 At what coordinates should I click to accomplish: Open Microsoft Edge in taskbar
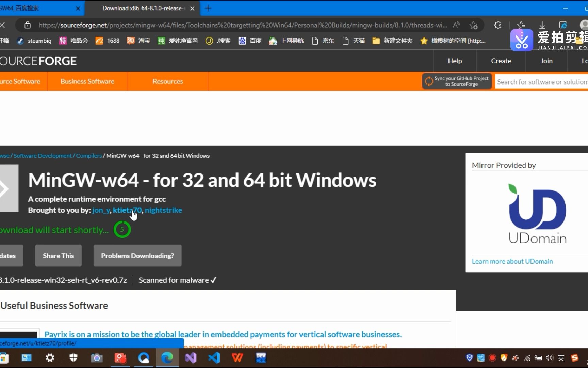tap(167, 358)
